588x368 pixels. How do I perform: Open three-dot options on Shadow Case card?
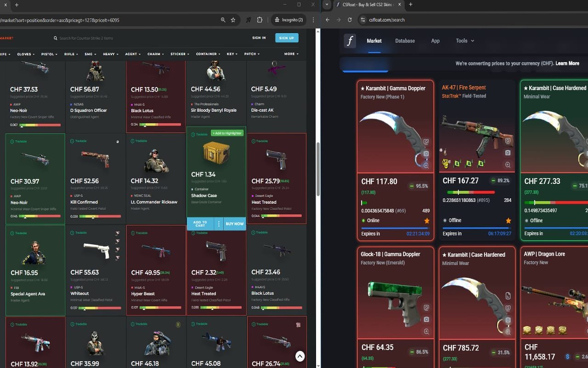click(x=219, y=224)
